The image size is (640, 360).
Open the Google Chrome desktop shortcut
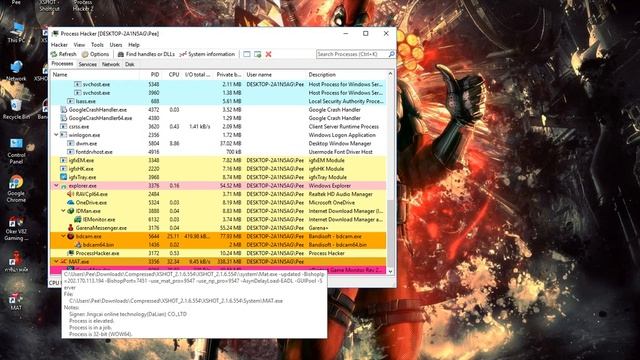point(16,189)
